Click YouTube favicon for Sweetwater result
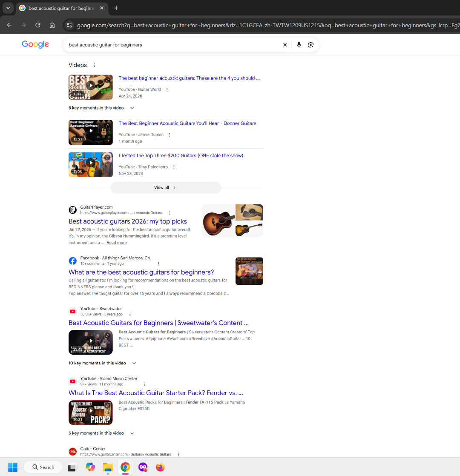460x476 pixels. [x=72, y=311]
